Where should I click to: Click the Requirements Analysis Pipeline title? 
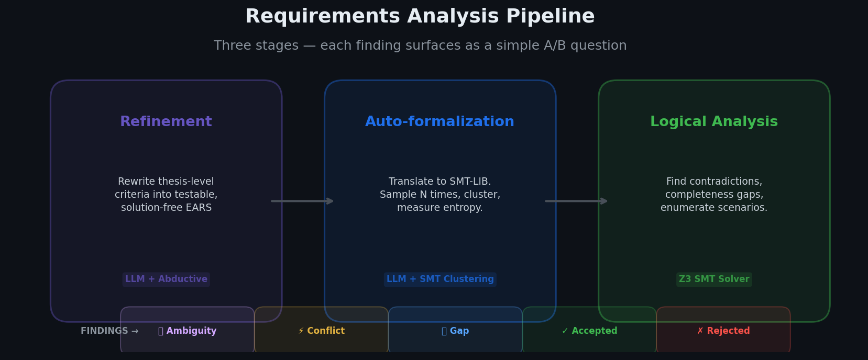coord(420,17)
